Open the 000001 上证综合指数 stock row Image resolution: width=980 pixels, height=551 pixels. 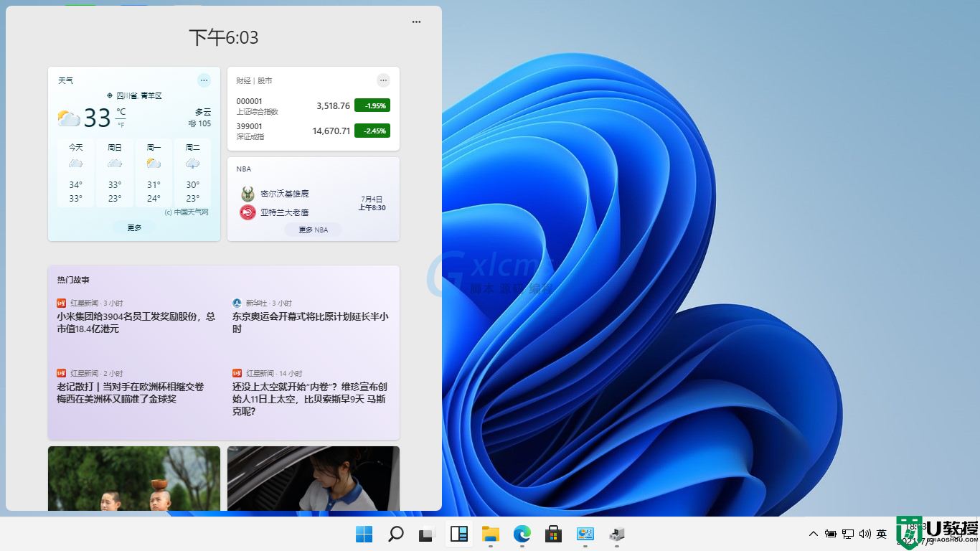click(x=313, y=106)
